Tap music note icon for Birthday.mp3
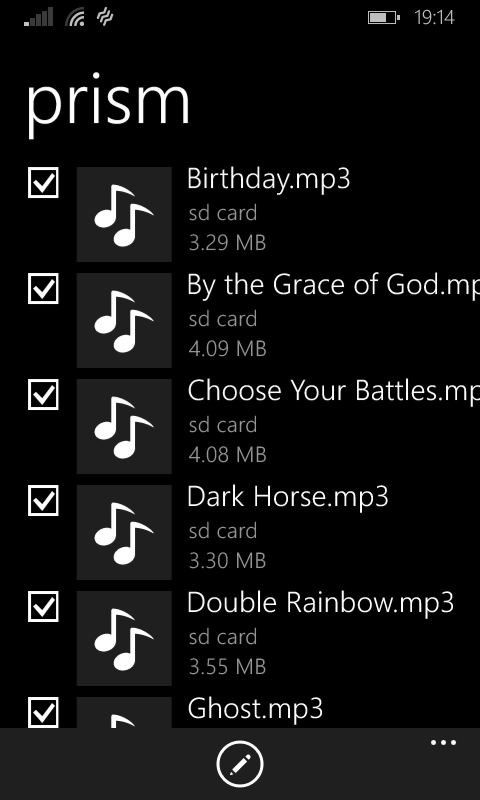Image resolution: width=480 pixels, height=800 pixels. coord(124,214)
